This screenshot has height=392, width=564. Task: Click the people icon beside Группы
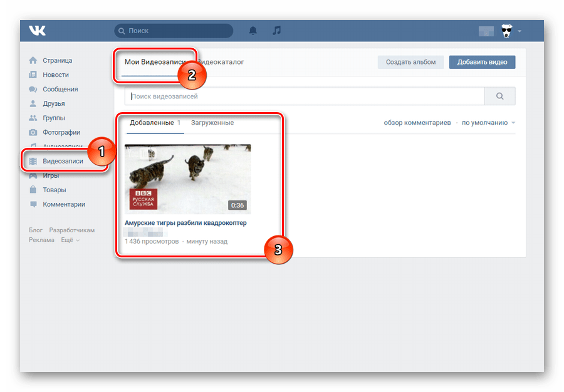coord(33,118)
